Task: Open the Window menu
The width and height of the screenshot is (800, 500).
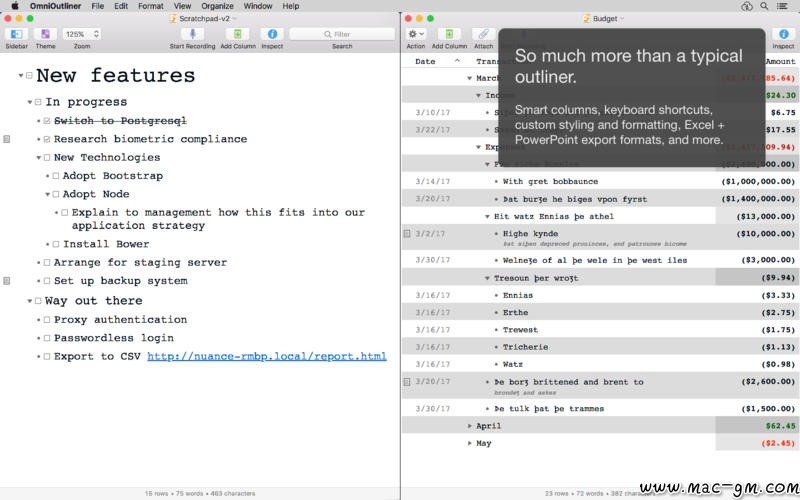Action: [258, 6]
